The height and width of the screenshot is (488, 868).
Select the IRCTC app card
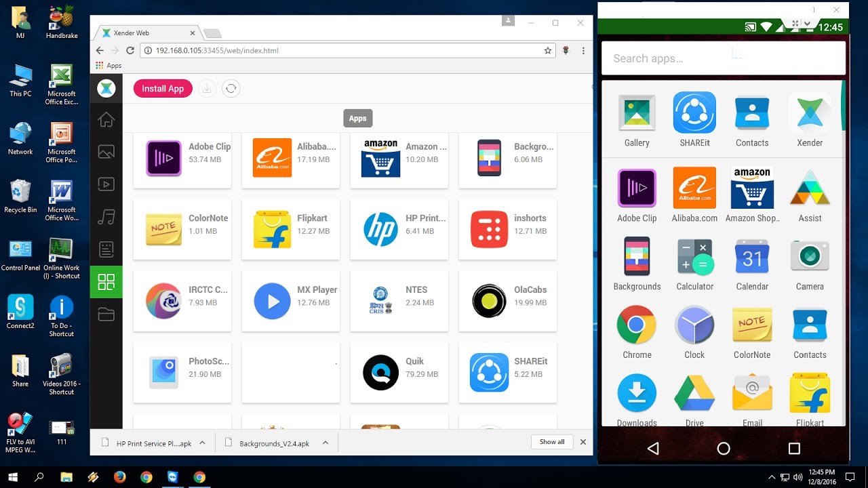pyautogui.click(x=182, y=301)
